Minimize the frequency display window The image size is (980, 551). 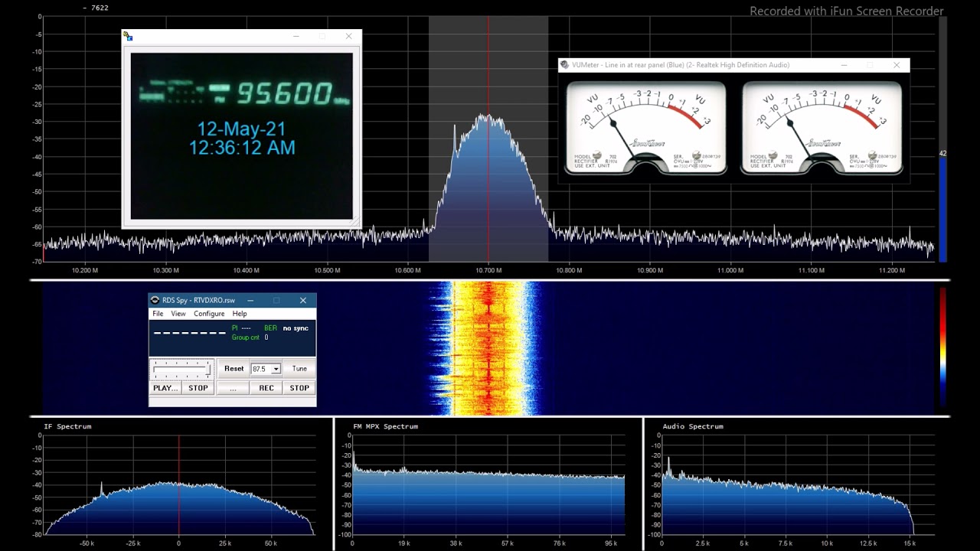[x=296, y=36]
